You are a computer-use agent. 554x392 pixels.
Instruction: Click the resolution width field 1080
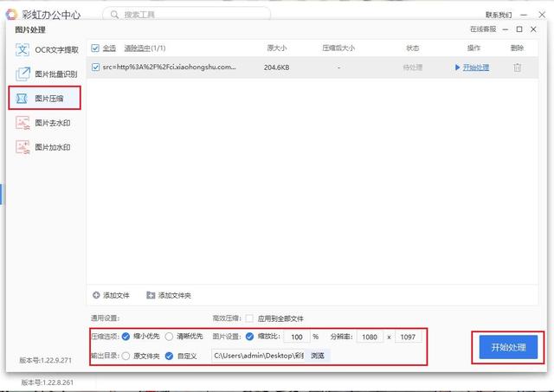tap(370, 337)
